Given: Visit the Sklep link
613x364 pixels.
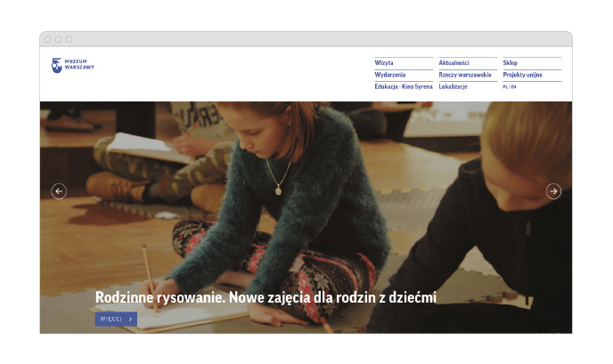Looking at the screenshot, I should pos(510,63).
